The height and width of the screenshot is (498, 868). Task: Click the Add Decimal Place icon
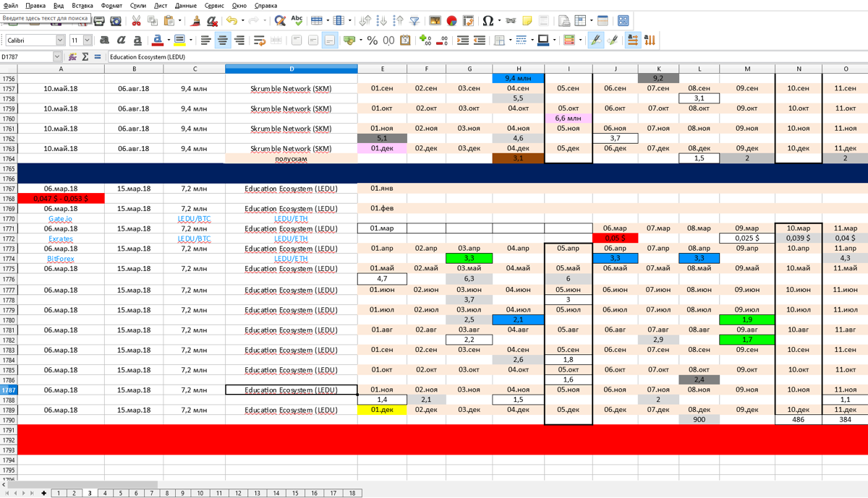click(425, 40)
